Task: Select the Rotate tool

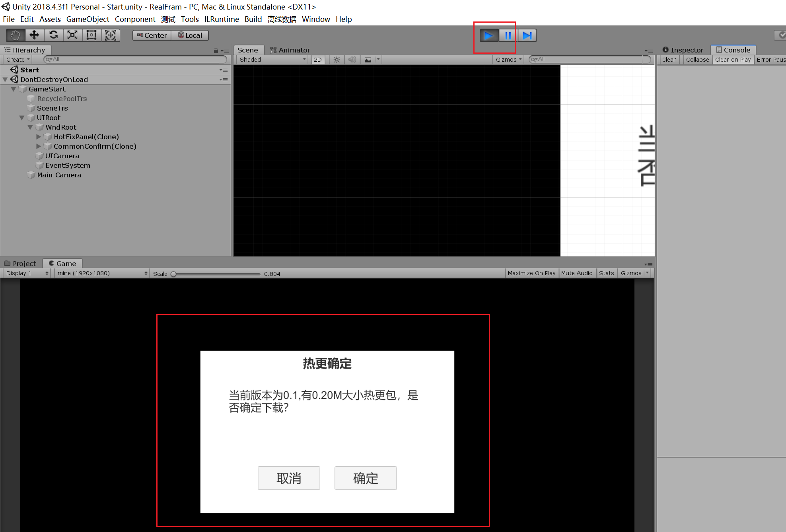Action: [53, 35]
